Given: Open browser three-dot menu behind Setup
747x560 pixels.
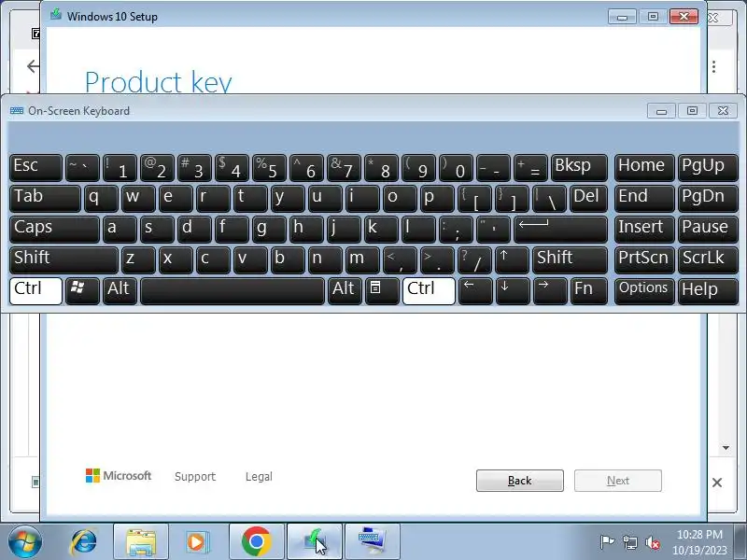Looking at the screenshot, I should pyautogui.click(x=713, y=66).
